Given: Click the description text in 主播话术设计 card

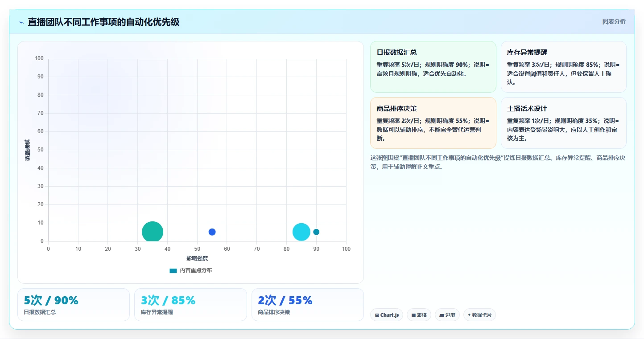Looking at the screenshot, I should tap(563, 130).
